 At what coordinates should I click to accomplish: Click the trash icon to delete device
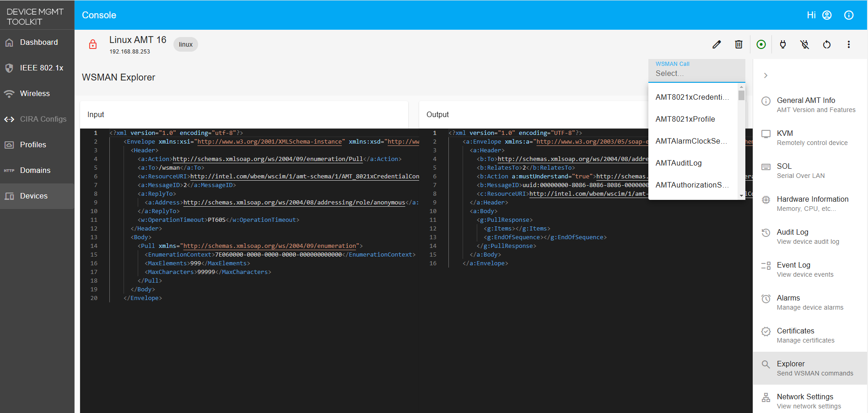[738, 44]
